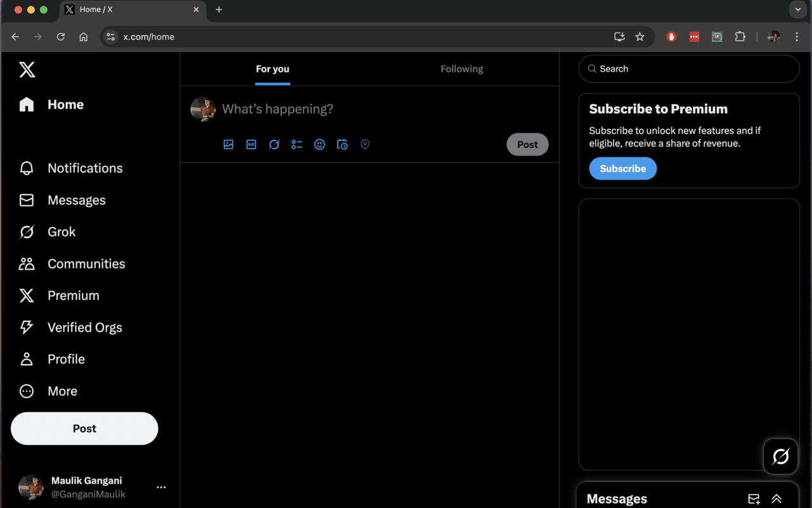Install app icon in address bar
The width and height of the screenshot is (812, 508).
pyautogui.click(x=620, y=37)
